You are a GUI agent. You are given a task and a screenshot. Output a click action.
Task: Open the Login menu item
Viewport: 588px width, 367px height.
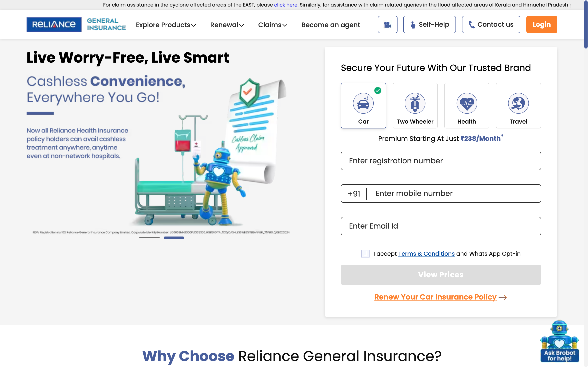[542, 24]
